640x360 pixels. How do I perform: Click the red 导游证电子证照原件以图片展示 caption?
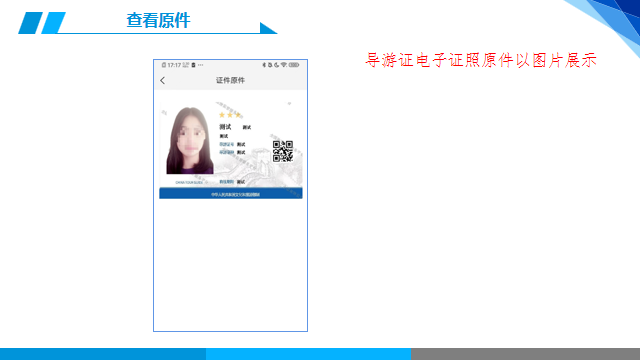point(481,60)
